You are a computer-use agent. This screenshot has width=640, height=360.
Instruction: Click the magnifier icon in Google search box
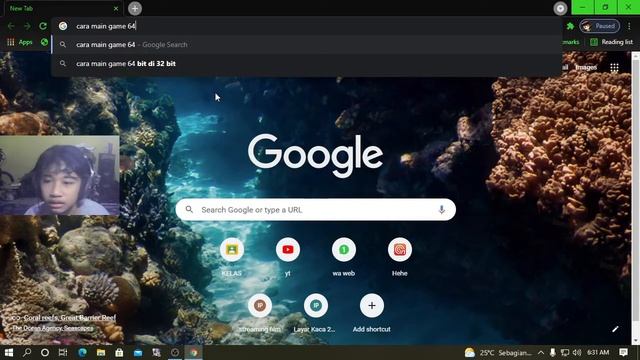[x=189, y=209]
